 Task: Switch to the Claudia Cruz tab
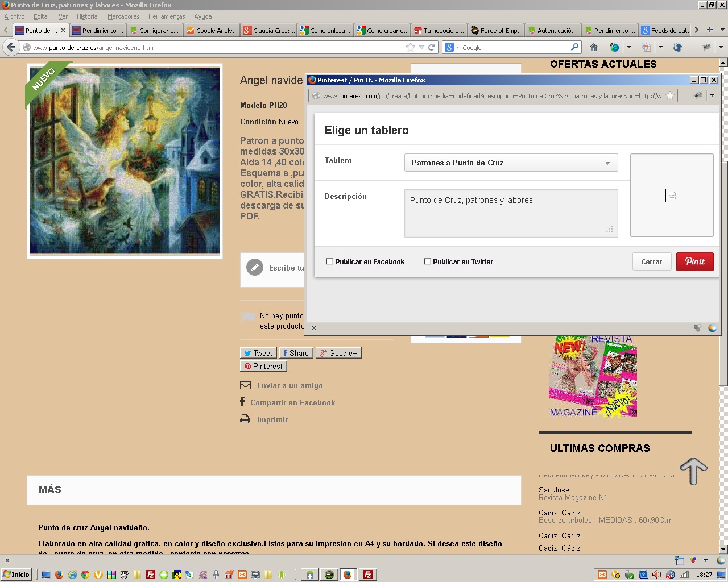[x=268, y=30]
